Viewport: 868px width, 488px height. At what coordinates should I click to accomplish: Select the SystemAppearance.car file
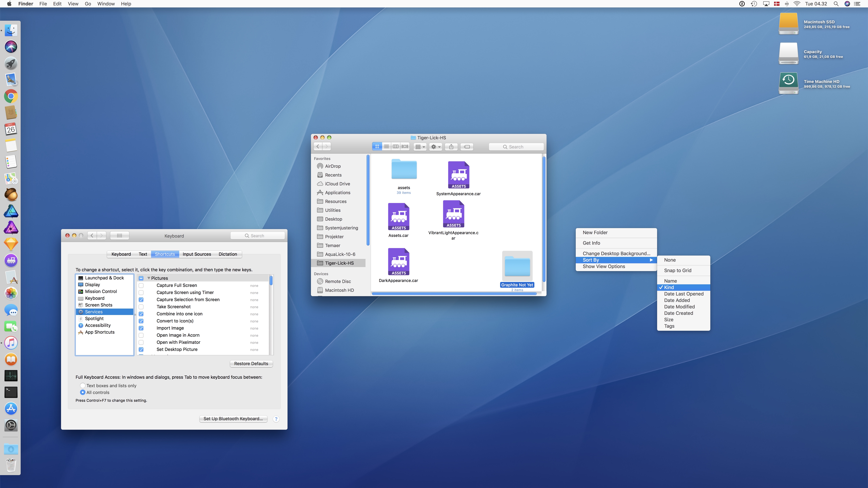(x=458, y=175)
